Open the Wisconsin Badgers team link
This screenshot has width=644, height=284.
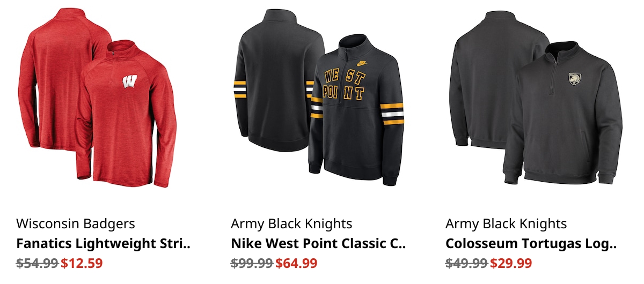pos(76,223)
